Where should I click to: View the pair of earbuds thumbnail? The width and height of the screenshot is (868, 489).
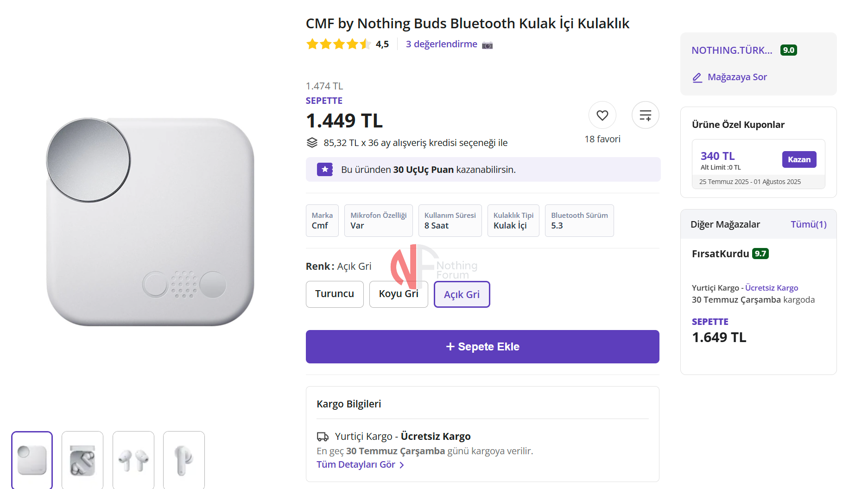click(x=133, y=460)
